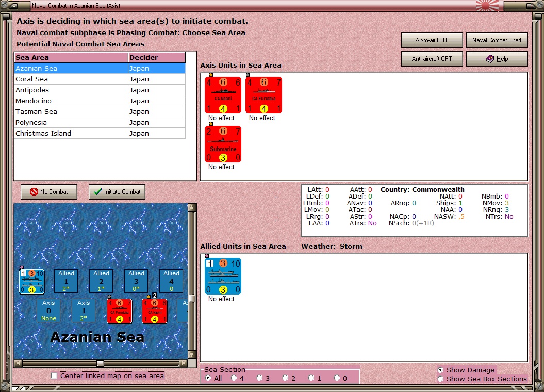Screen dimensions: 544x392
Task: Select the Japanese Submarine unit counter
Action: 223,144
